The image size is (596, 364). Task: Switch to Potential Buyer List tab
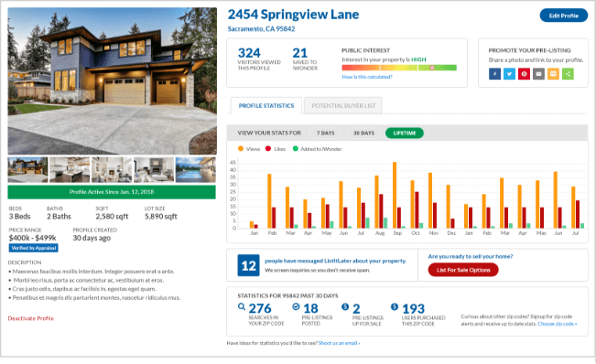click(343, 106)
